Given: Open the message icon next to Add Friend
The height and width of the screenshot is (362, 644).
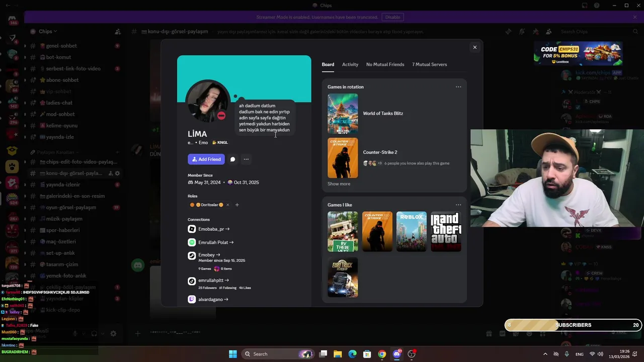Looking at the screenshot, I should [232, 159].
